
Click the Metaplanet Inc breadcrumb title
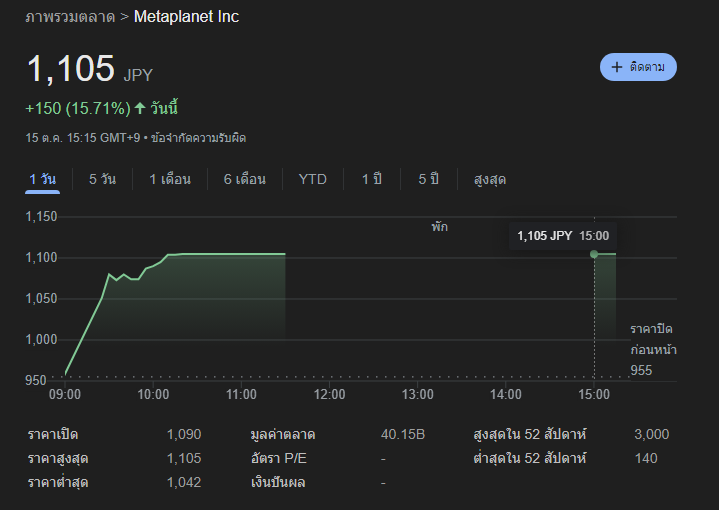click(x=186, y=17)
